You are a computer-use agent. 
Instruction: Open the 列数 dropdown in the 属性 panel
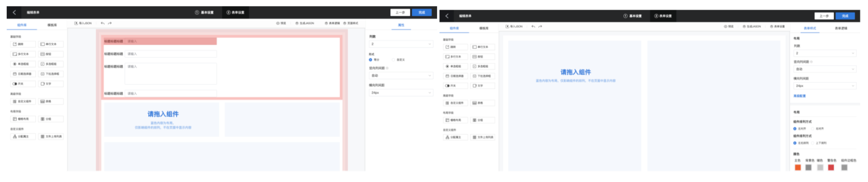point(401,44)
